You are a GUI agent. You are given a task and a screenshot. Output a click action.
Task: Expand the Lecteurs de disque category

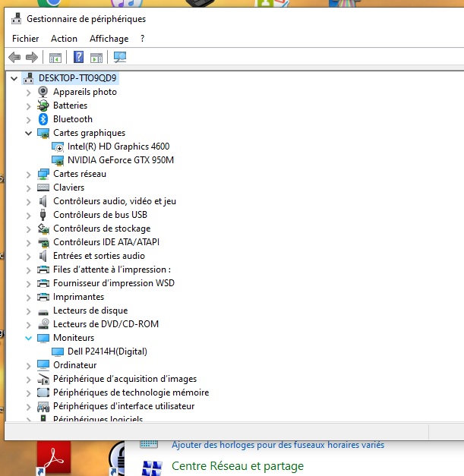click(29, 311)
